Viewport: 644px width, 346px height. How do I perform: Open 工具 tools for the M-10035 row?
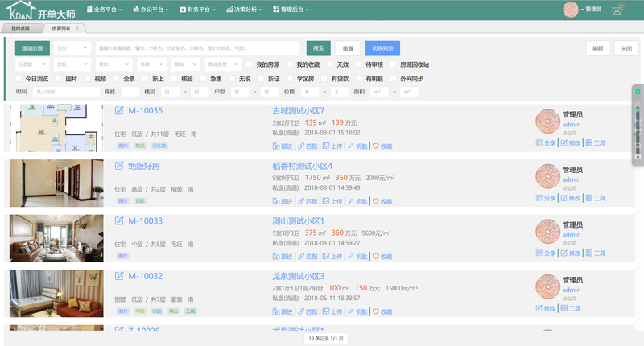coord(596,143)
